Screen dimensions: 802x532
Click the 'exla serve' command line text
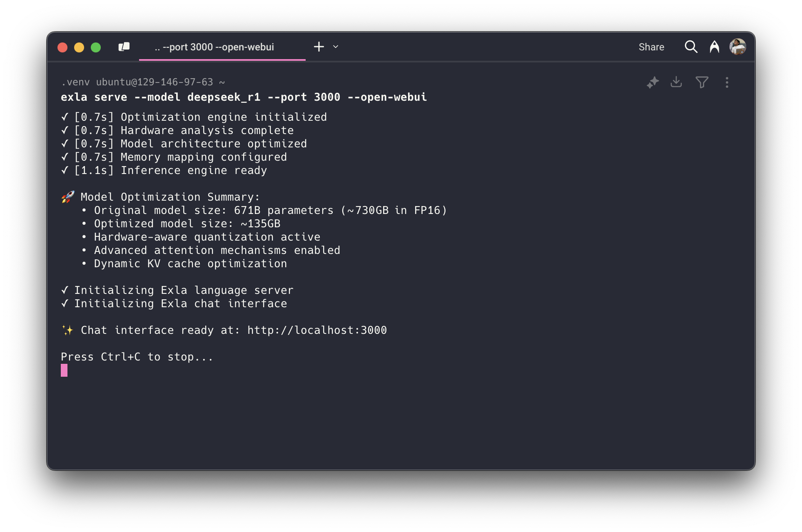click(244, 97)
